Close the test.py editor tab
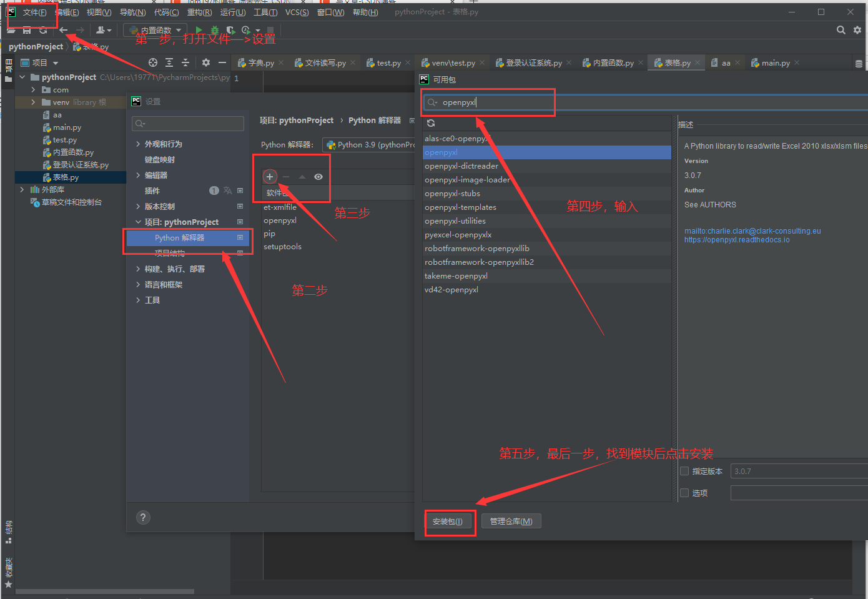 click(x=408, y=62)
